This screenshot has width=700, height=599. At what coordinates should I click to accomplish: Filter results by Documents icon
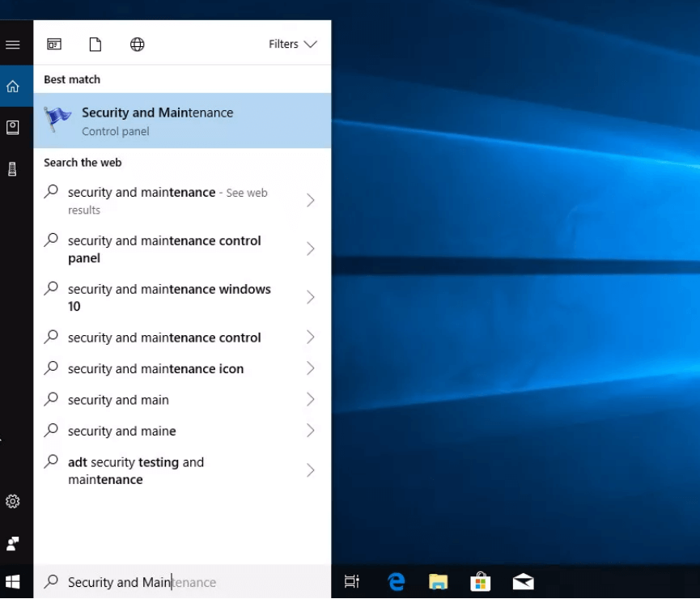pos(95,45)
